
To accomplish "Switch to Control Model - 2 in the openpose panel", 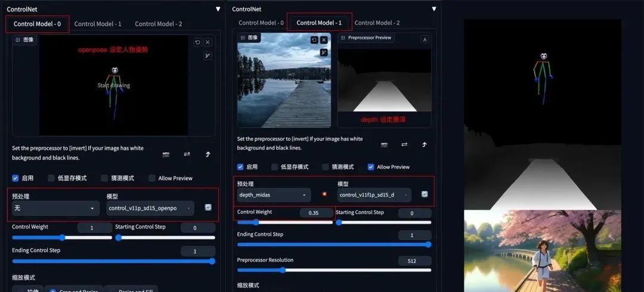I will coord(159,24).
